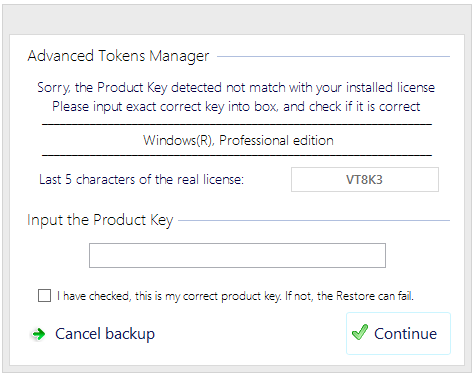
Task: Click the word 'backup' in Cancel backup
Action: 130,334
